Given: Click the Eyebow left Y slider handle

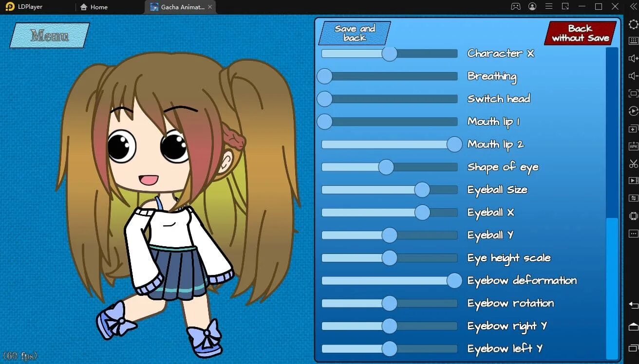Looking at the screenshot, I should click(390, 349).
